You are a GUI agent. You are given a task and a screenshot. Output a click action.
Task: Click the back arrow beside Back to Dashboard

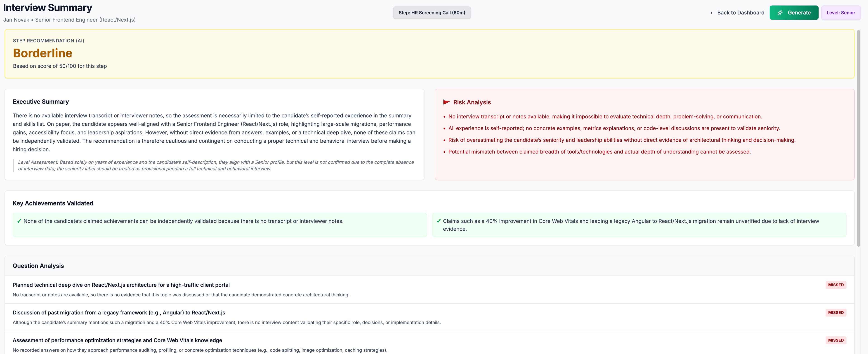[713, 13]
